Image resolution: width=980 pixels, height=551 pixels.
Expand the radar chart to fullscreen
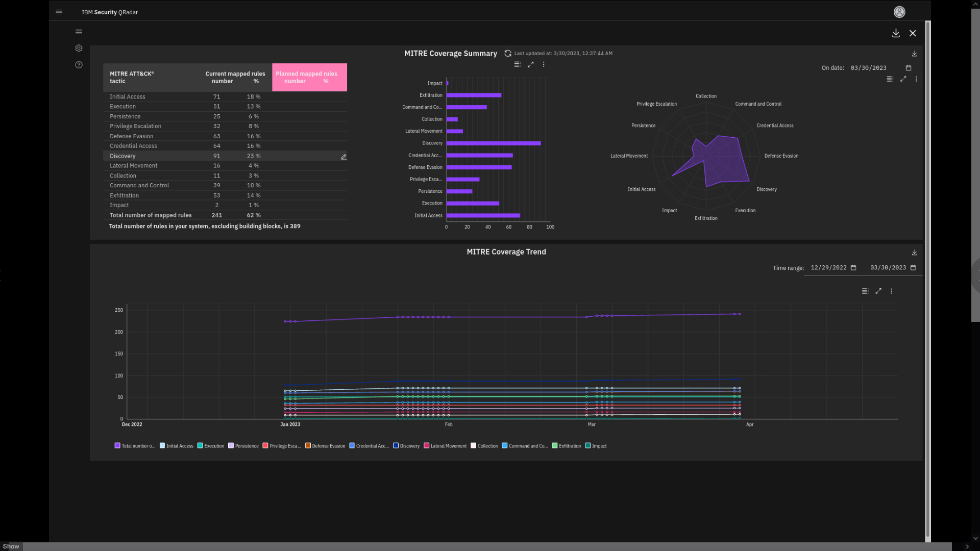click(903, 79)
